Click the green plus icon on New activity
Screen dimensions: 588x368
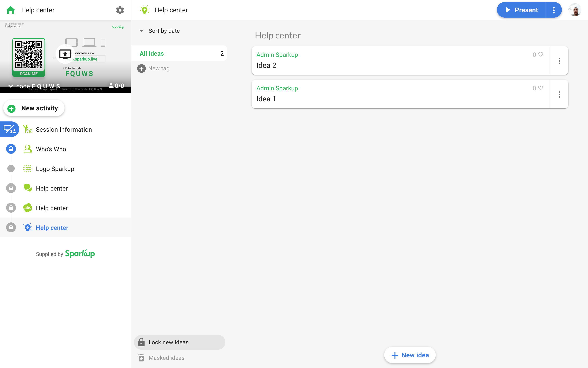coord(11,109)
